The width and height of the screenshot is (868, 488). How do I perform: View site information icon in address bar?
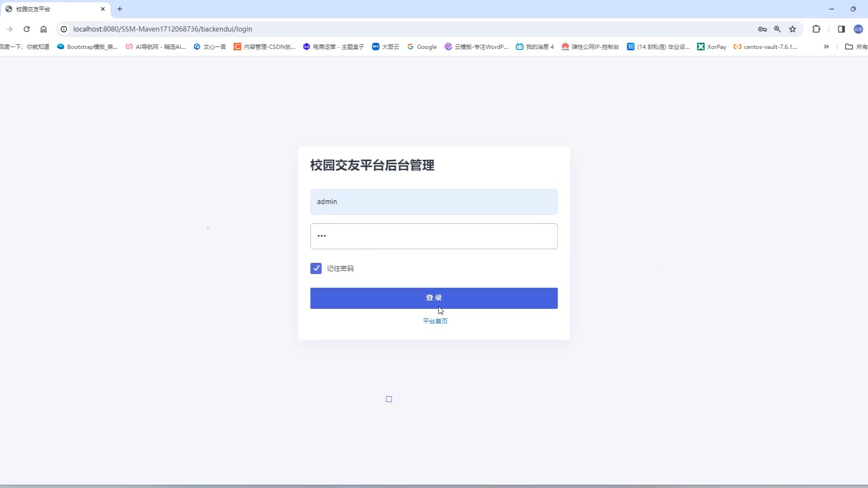tap(64, 29)
